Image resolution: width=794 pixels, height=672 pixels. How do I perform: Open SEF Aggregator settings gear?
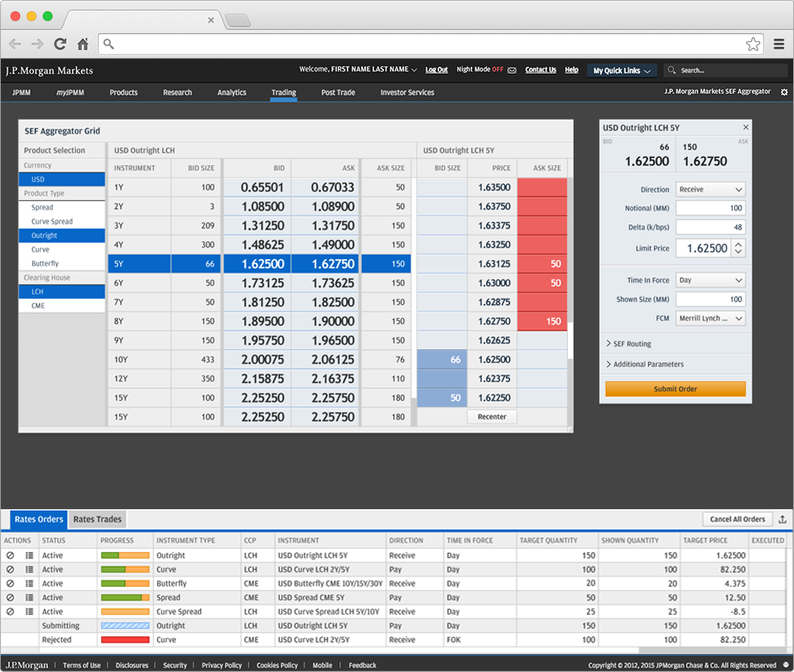tap(784, 92)
